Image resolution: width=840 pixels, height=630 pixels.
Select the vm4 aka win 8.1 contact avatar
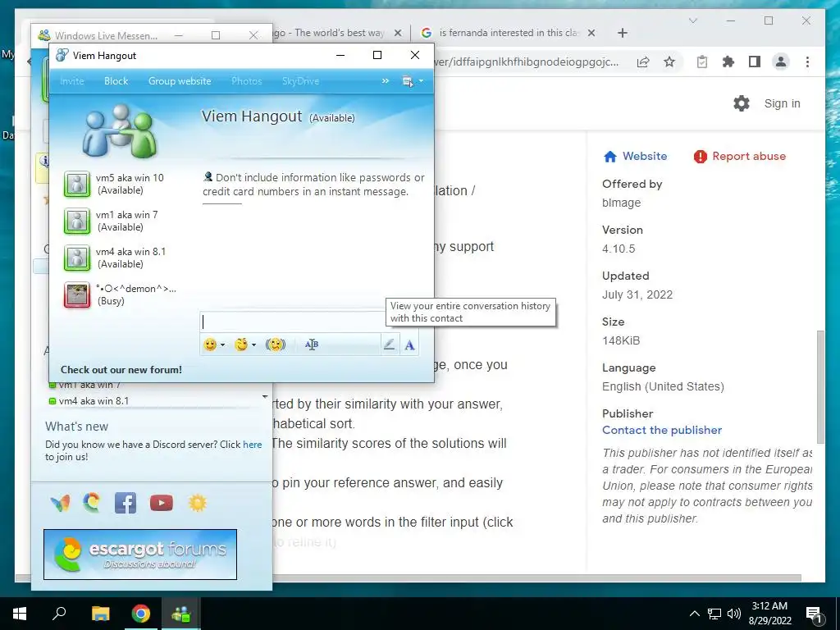pos(77,258)
